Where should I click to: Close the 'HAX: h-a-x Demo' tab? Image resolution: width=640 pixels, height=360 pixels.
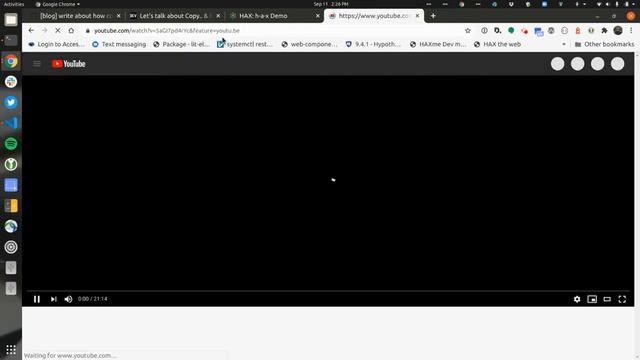(x=318, y=16)
